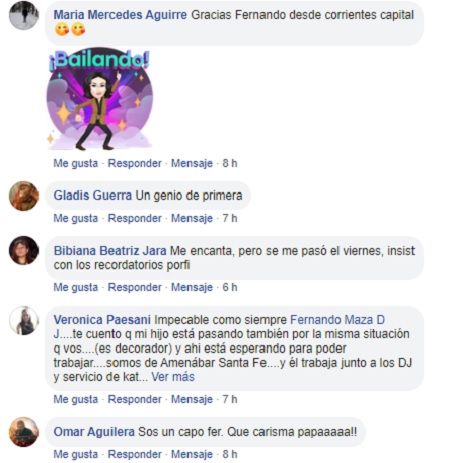This screenshot has width=452, height=463.
Task: Like Veronica Paesani's comment
Action: coord(76,399)
